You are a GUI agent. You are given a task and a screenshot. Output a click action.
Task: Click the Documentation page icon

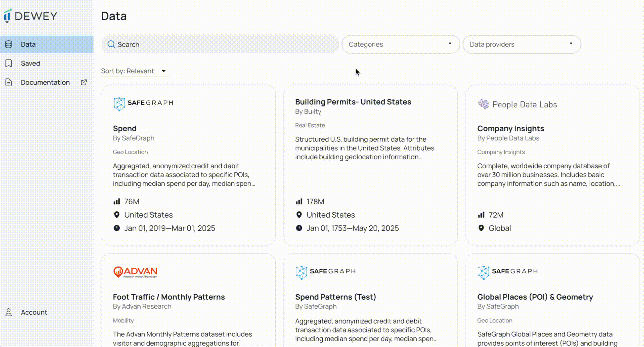9,82
